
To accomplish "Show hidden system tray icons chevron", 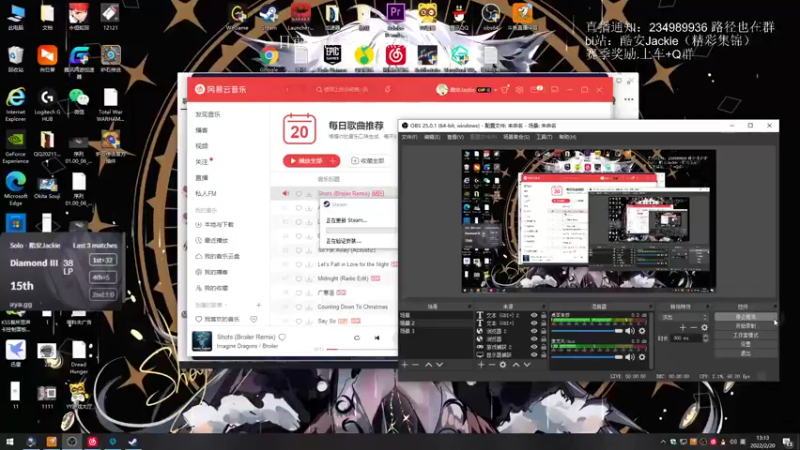I will pos(663,442).
